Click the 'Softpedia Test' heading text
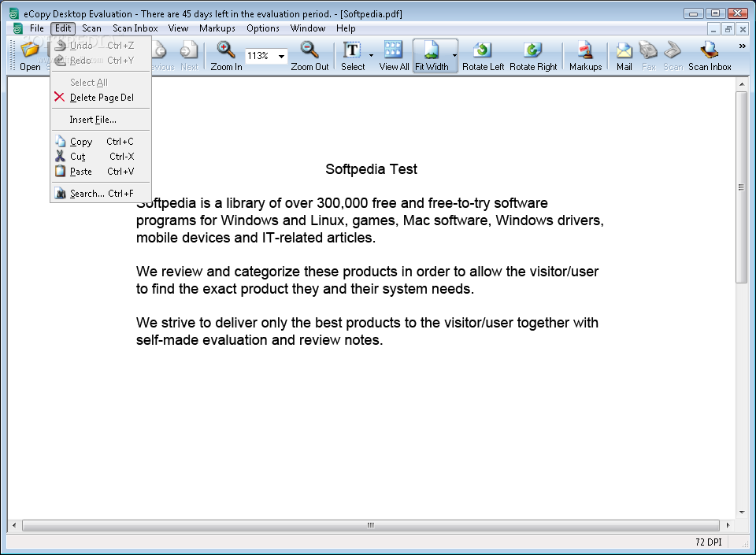Screen dimensions: 756x555 371,169
